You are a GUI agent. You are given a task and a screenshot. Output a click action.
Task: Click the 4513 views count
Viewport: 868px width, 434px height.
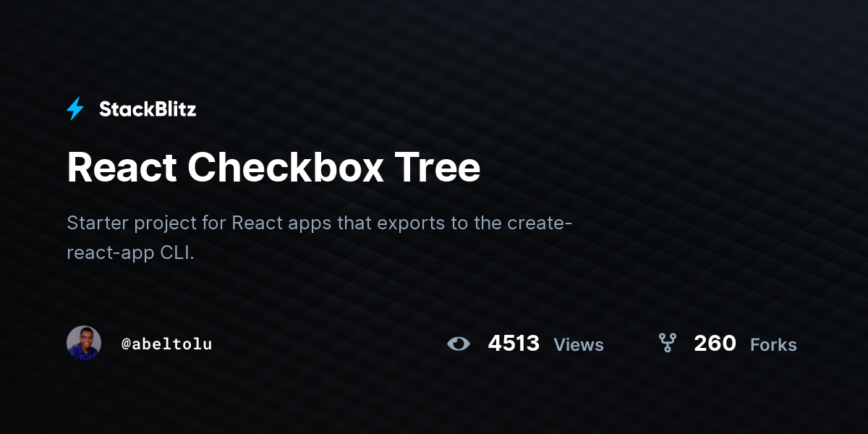(514, 343)
